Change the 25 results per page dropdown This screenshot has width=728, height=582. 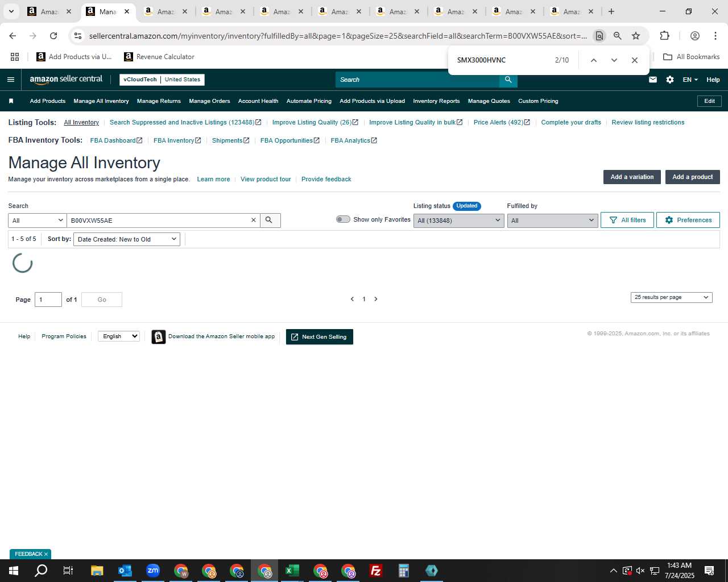tap(671, 297)
